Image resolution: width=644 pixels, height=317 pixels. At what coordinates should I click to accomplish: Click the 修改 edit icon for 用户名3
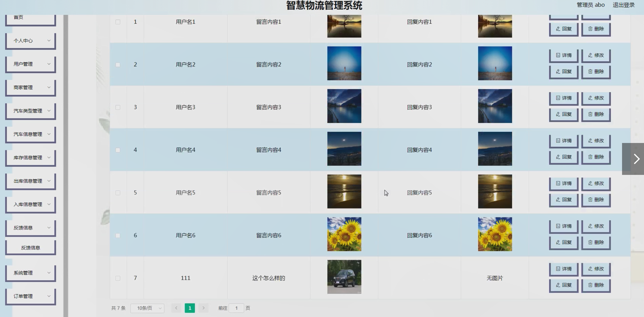pyautogui.click(x=590, y=98)
